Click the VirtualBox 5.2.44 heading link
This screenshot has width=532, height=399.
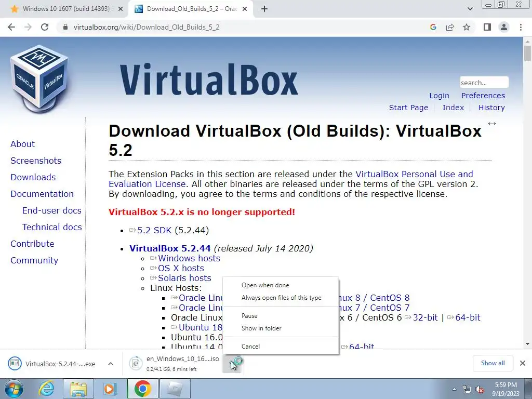click(x=170, y=248)
